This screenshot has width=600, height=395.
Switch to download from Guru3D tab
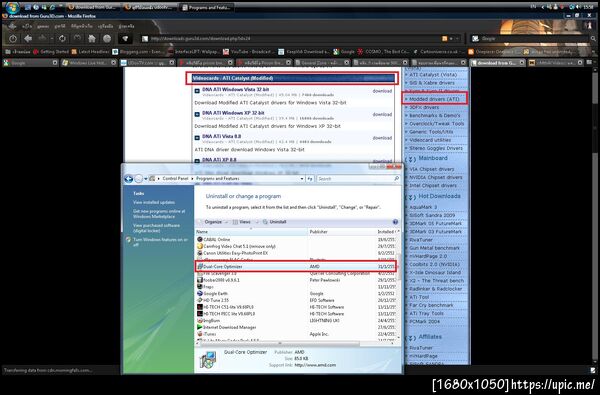click(x=496, y=63)
